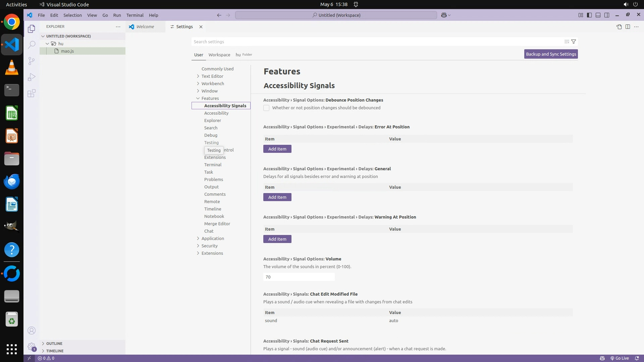Open Run and Debug view icon
Viewport: 644px width, 362px height.
coord(32,77)
